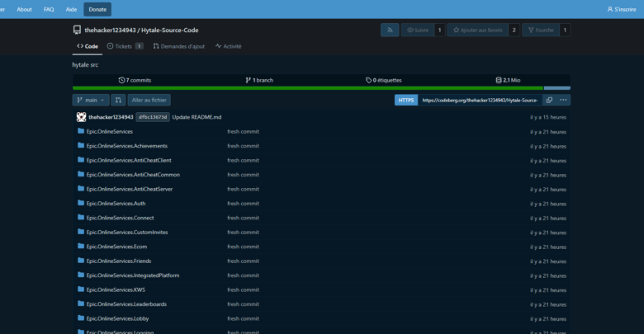644x334 pixels.
Task: Click 'il y a 15 heures' commit time
Action: click(x=548, y=117)
